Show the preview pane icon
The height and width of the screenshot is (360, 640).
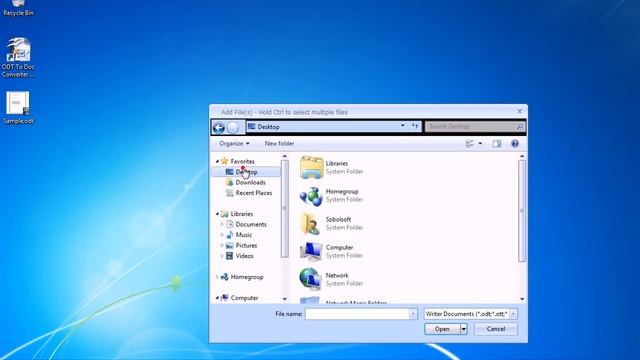(x=497, y=143)
